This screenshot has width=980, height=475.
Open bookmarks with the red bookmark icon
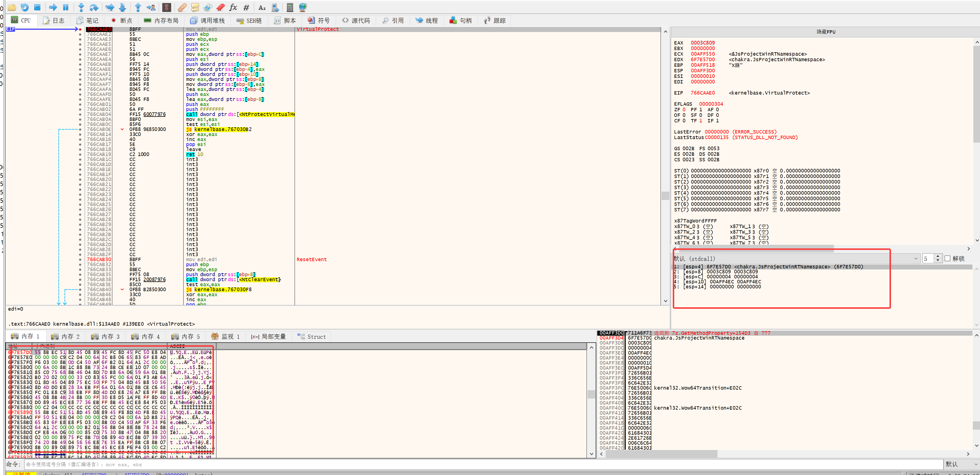click(x=220, y=7)
